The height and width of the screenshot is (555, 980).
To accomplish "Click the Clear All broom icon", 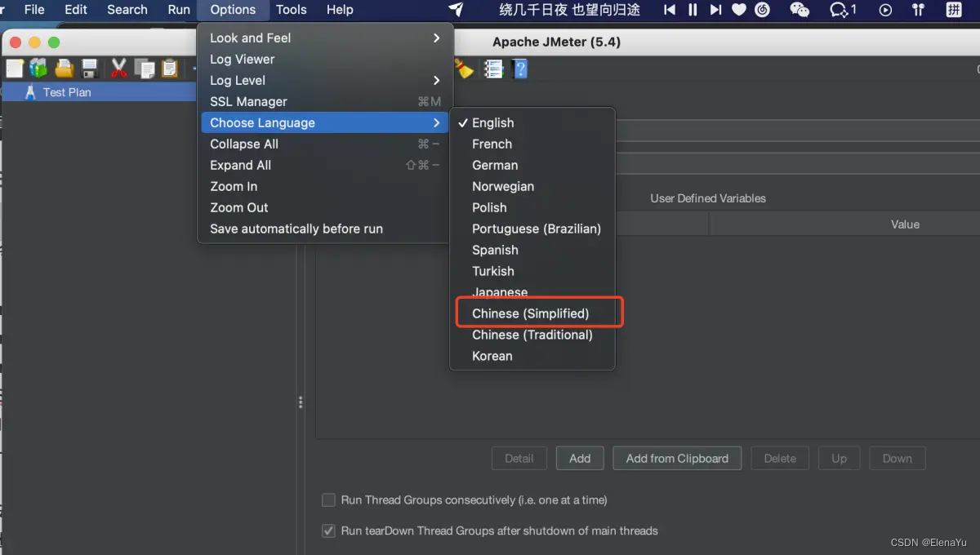I will click(465, 69).
